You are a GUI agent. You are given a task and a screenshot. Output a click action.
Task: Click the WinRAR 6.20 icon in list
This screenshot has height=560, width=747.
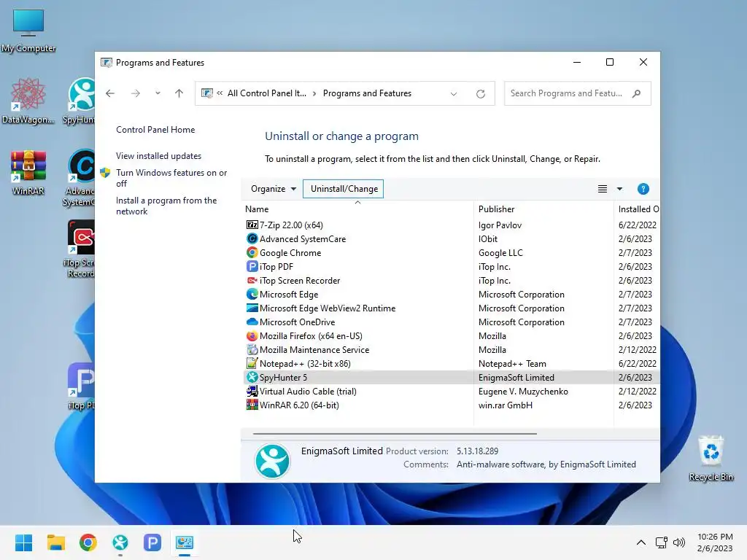point(252,405)
